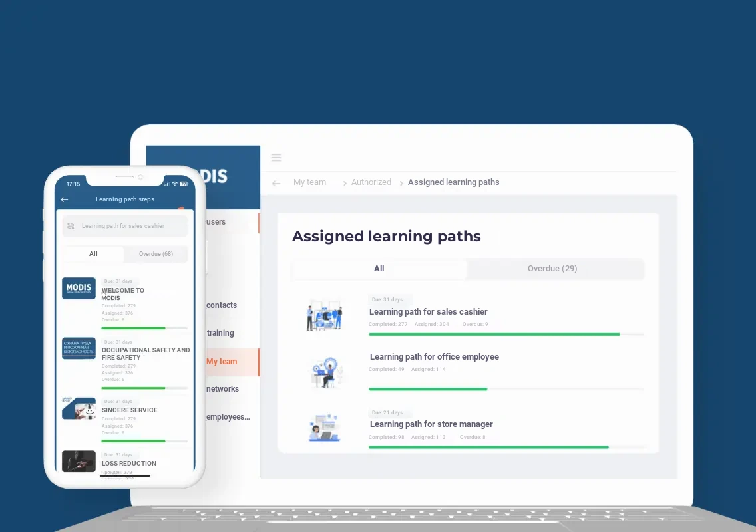The height and width of the screenshot is (532, 756).
Task: Tap the Wi-Fi icon in the phone status bar
Action: (174, 184)
